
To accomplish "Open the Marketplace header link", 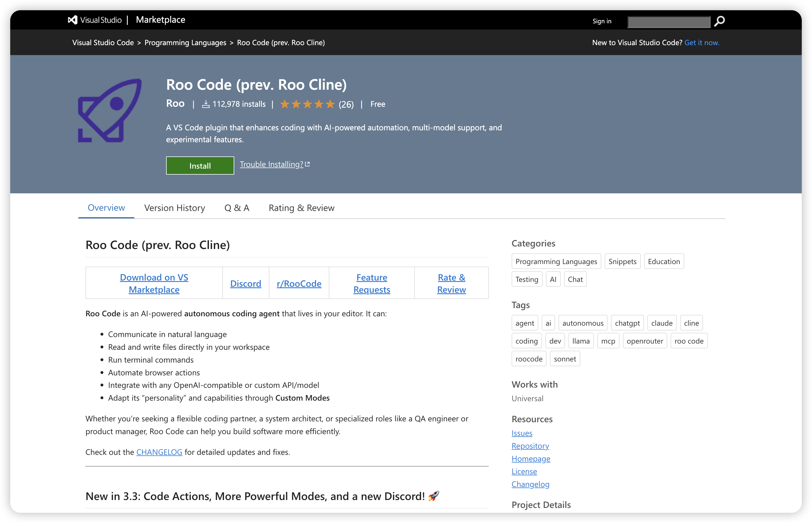I will coord(161,20).
